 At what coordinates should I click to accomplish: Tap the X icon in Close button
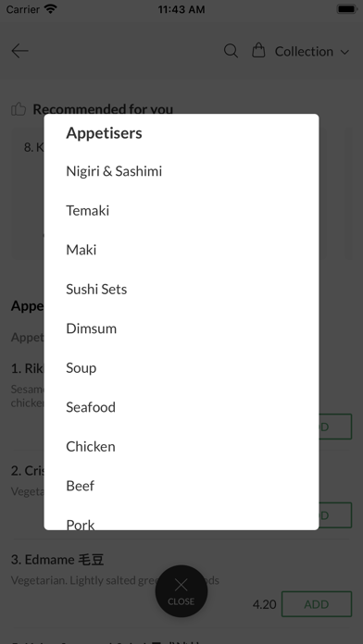[x=181, y=585]
